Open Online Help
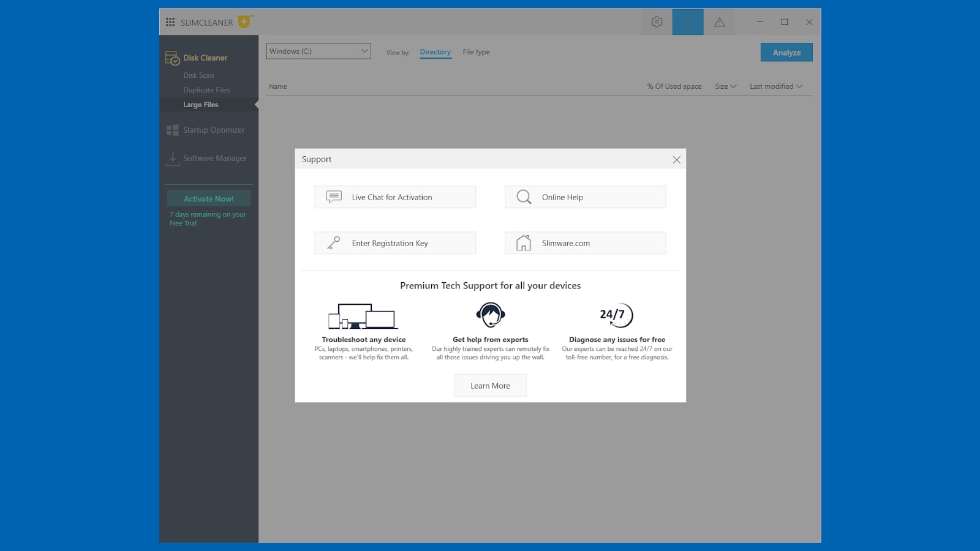 585,197
